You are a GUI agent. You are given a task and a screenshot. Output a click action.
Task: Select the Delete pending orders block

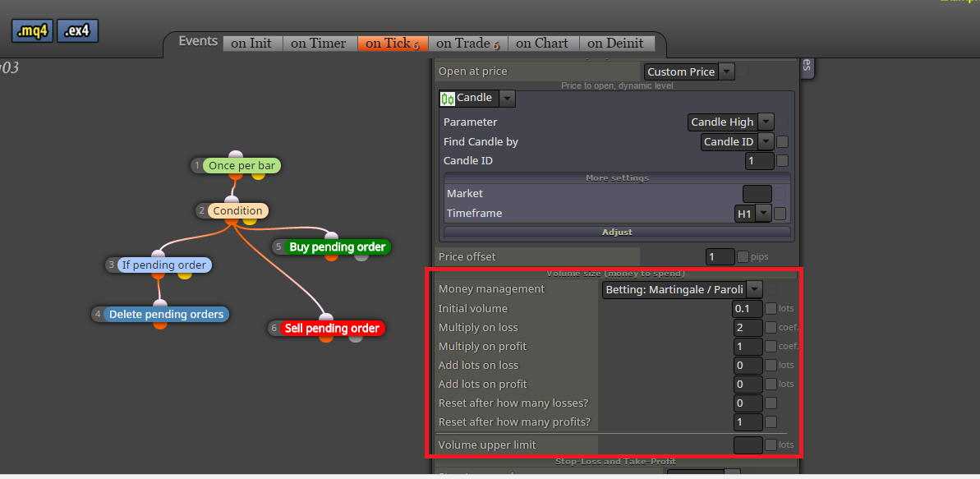(166, 314)
